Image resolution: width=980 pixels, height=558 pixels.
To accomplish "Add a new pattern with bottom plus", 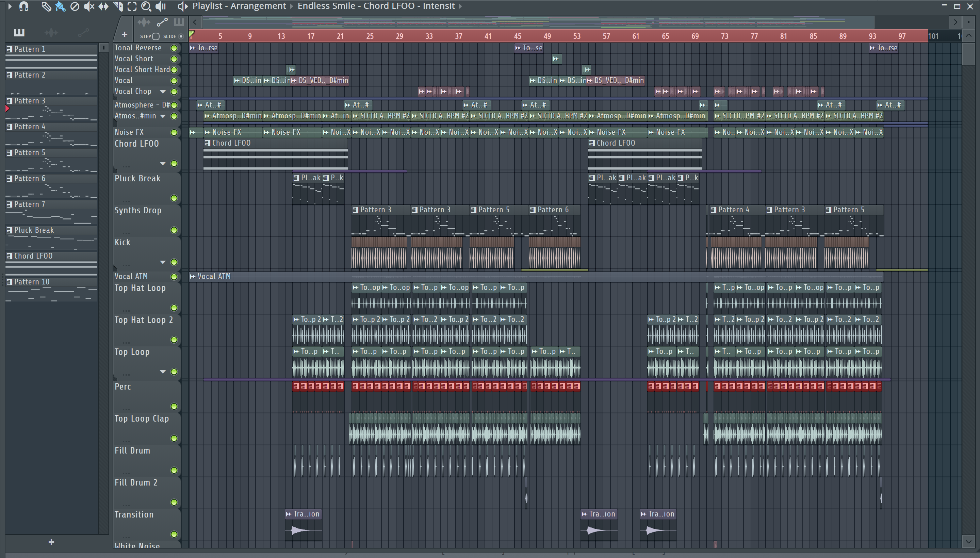I will pos(51,542).
